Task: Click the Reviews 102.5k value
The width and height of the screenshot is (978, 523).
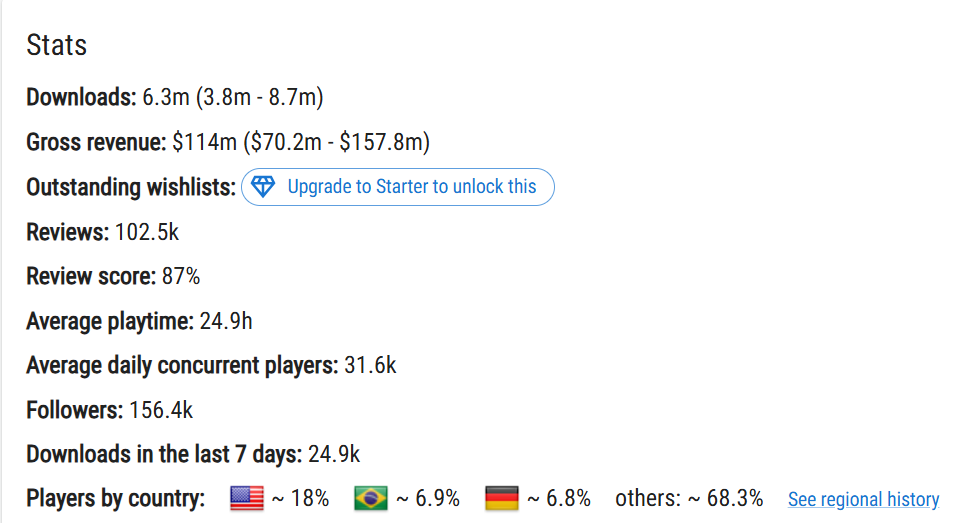Action: pos(147,232)
